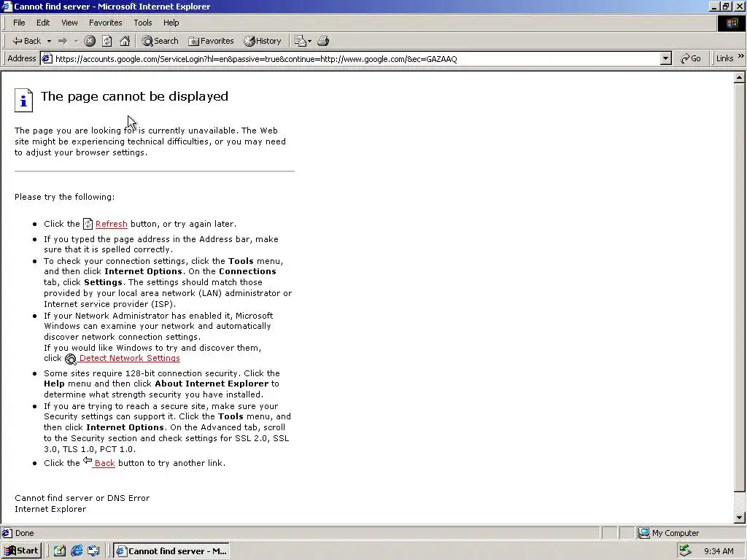The height and width of the screenshot is (560, 747).
Task: Open the View menu
Action: pos(69,23)
